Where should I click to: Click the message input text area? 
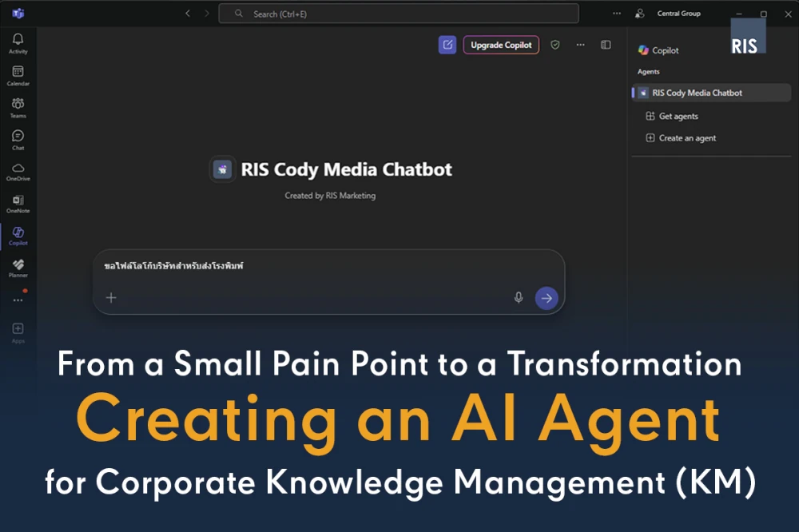point(328,266)
